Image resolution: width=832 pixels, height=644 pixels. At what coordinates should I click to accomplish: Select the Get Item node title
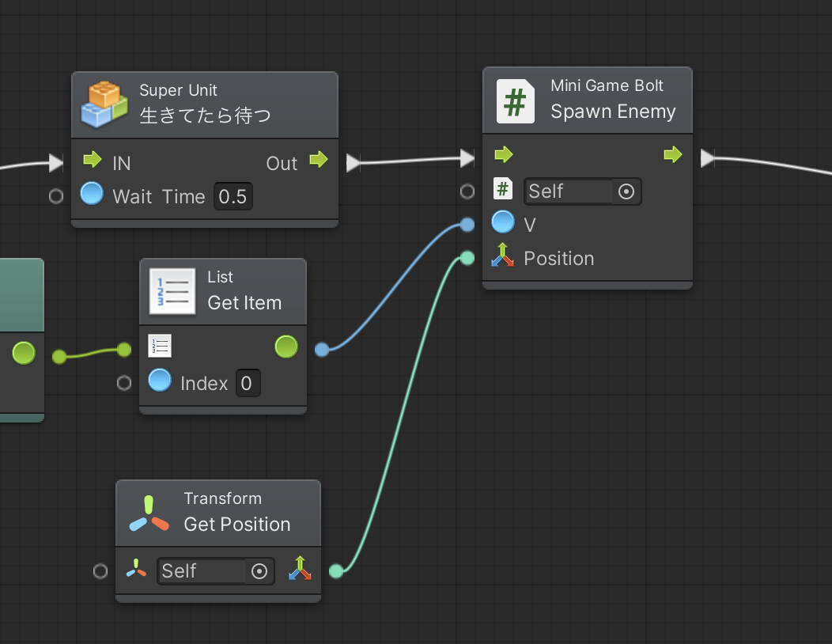244,303
